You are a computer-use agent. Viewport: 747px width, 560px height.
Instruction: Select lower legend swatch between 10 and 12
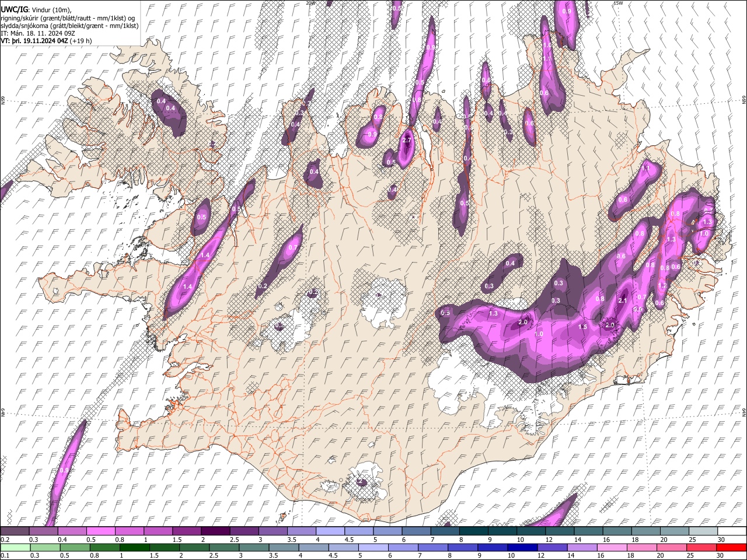(x=522, y=547)
